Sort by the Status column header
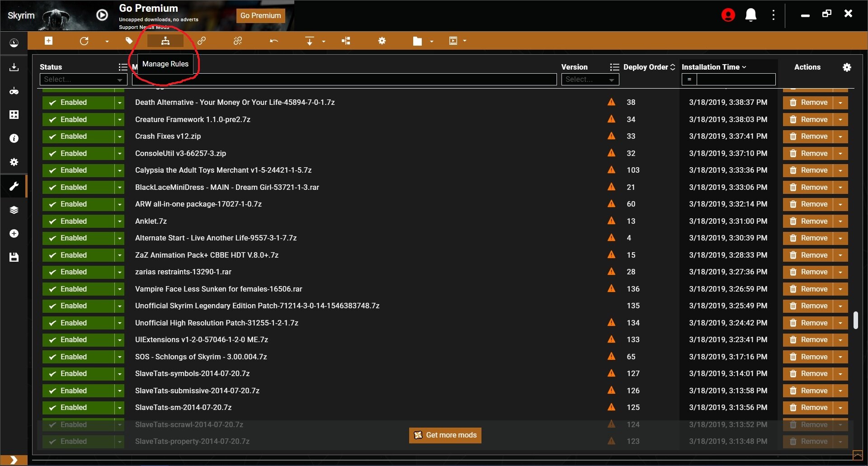The width and height of the screenshot is (868, 466). click(x=51, y=67)
